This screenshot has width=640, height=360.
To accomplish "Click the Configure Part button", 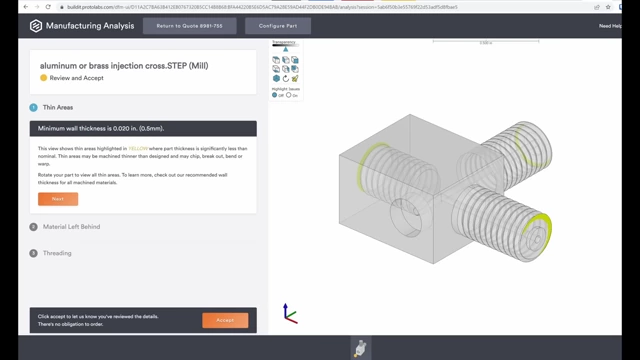I will pos(278,26).
